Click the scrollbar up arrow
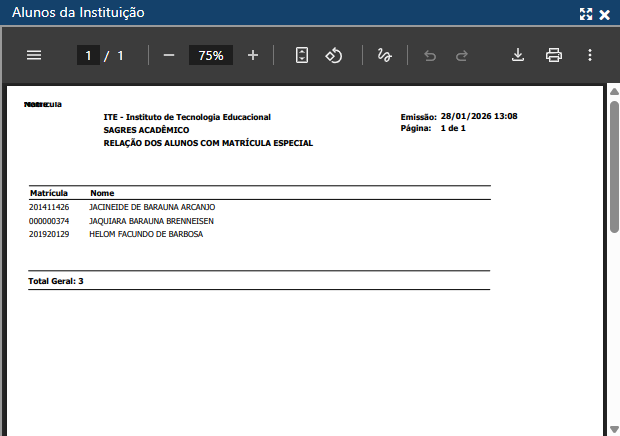Viewport: 620px width, 436px height. pyautogui.click(x=614, y=91)
